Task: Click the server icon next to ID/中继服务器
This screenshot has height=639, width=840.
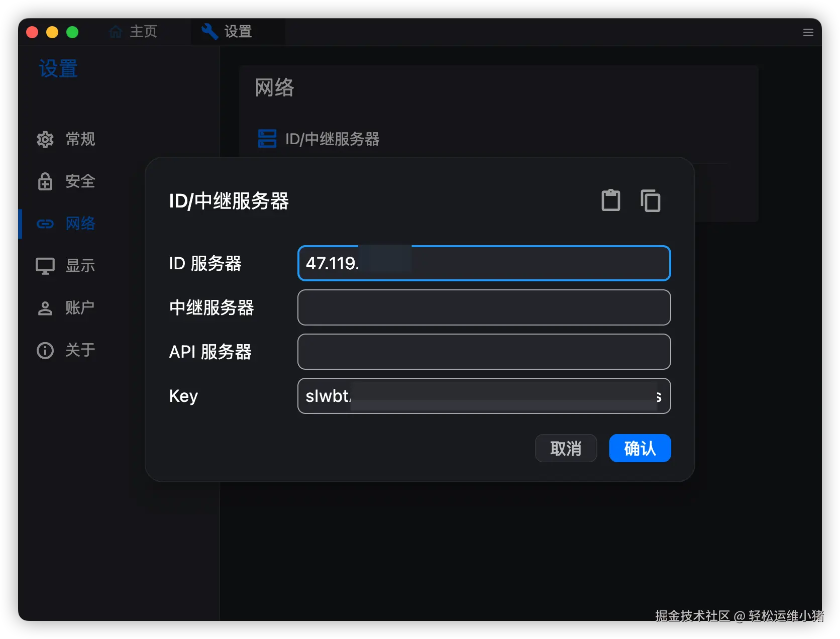Action: [x=267, y=139]
